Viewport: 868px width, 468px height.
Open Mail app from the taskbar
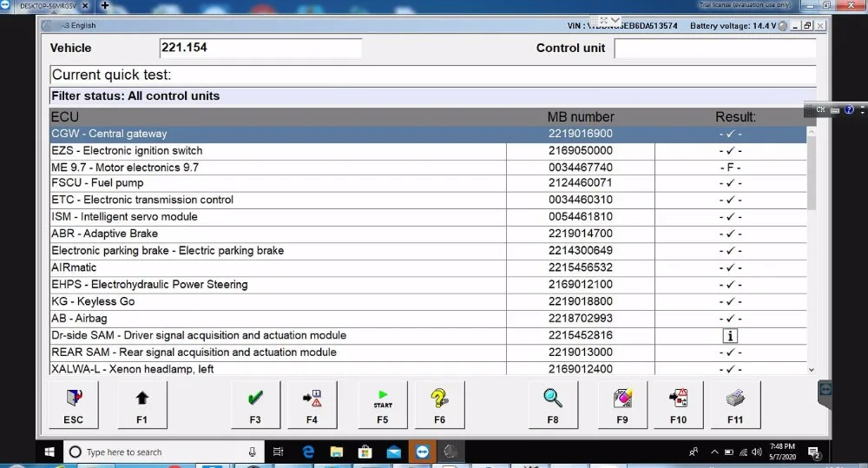pyautogui.click(x=394, y=452)
